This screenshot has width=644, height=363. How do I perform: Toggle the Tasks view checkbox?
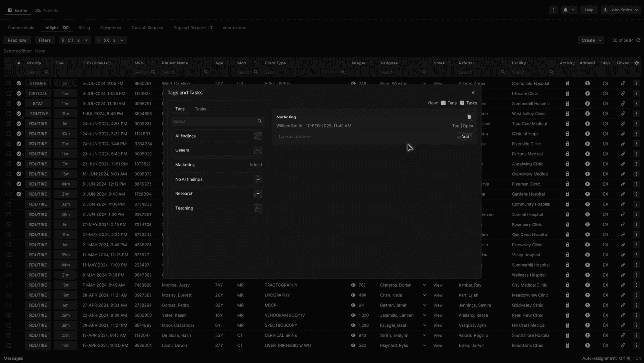pos(462,103)
